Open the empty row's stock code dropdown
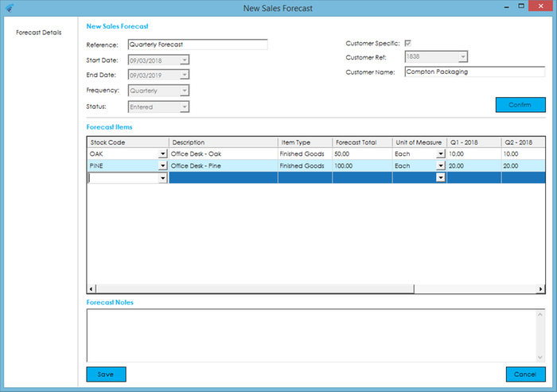The height and width of the screenshot is (392, 557). tap(162, 178)
